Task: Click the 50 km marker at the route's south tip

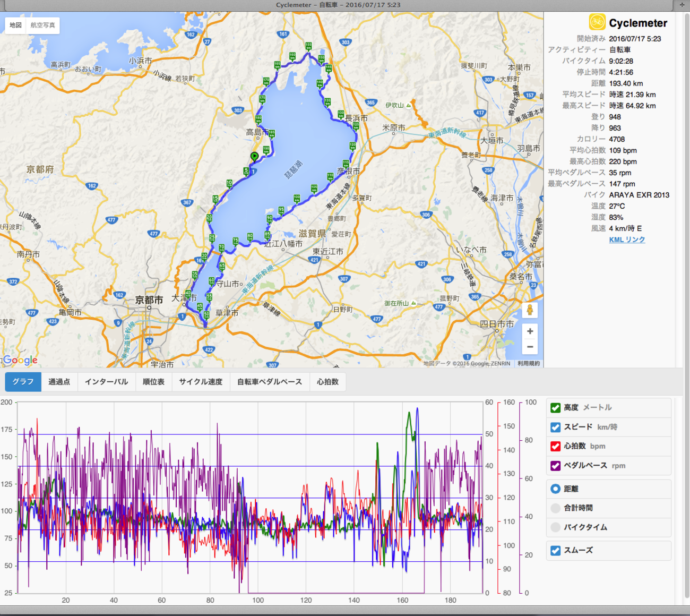Action: (x=206, y=315)
